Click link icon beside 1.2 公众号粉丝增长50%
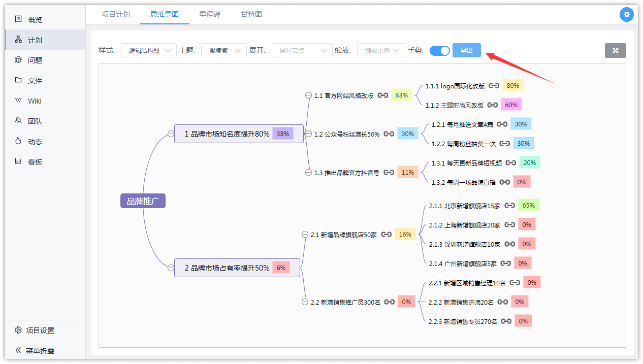 click(x=389, y=134)
